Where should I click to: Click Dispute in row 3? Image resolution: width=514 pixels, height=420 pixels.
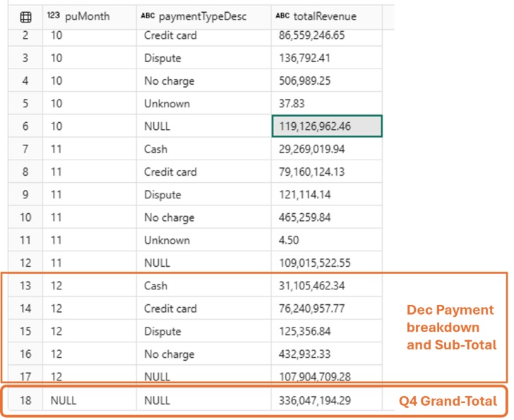point(162,58)
